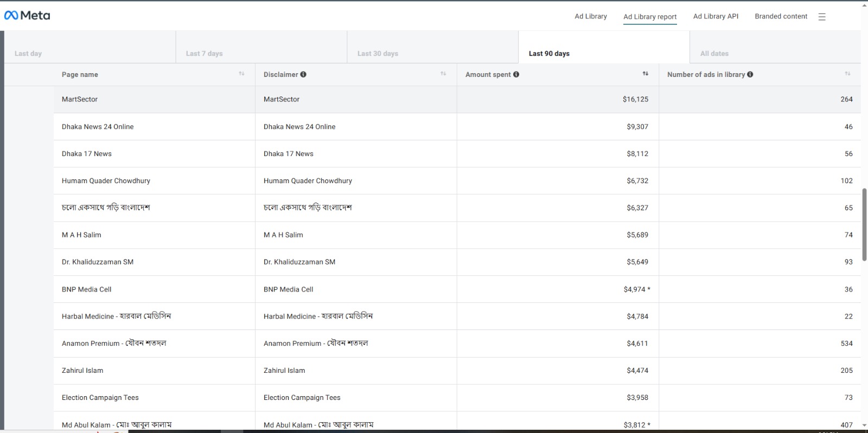Sort by Disclaimer column arrows
The height and width of the screenshot is (433, 868).
tap(443, 74)
